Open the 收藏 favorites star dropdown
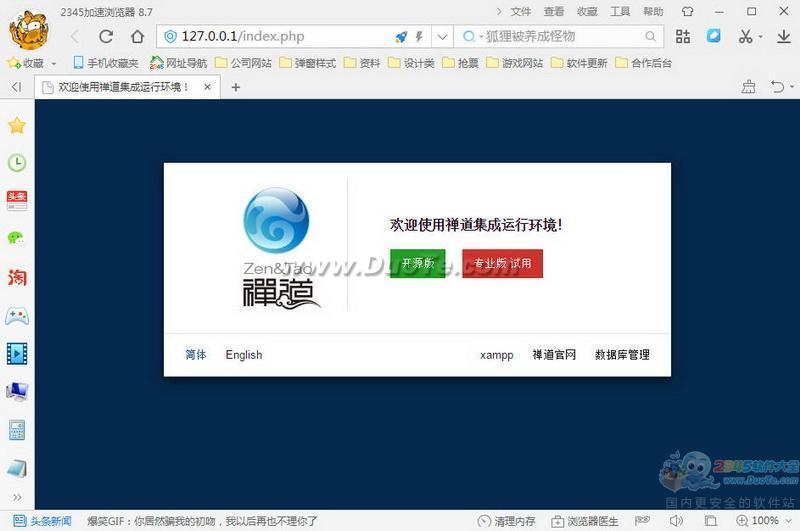Screen dimensions: 800x531 point(32,63)
